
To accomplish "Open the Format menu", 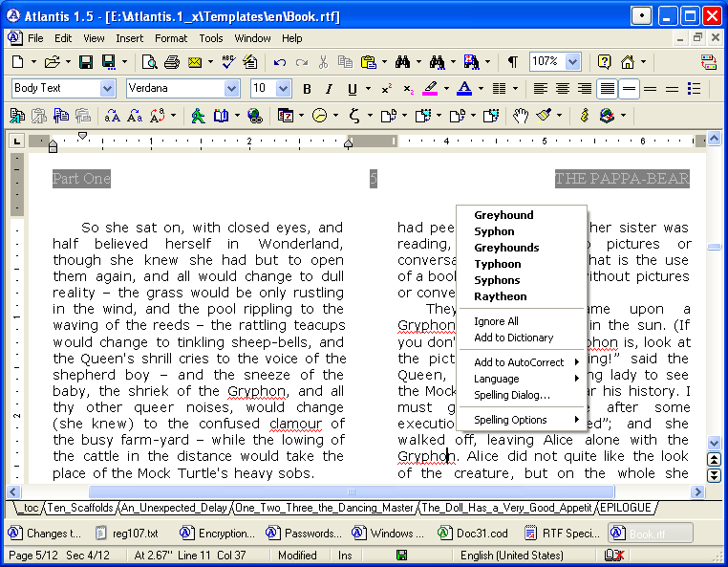I will tap(171, 38).
